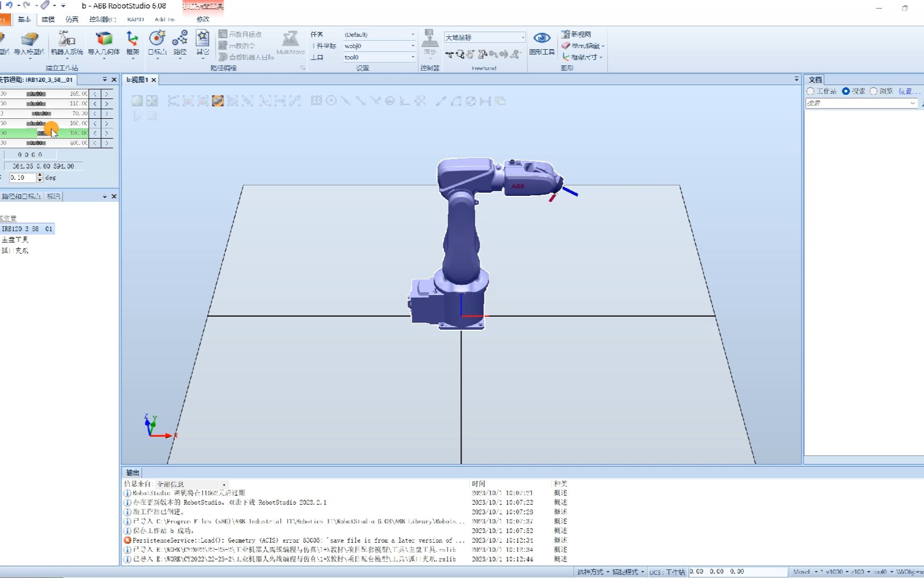Viewport: 924px width, 578px height.
Task: Switch to the Controller ribbon tab
Action: pos(102,19)
